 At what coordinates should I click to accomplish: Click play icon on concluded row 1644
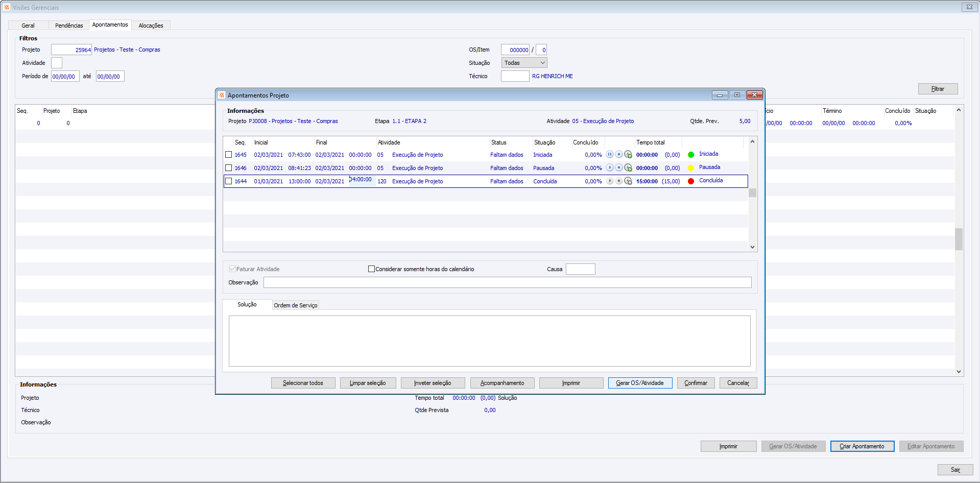pyautogui.click(x=609, y=181)
